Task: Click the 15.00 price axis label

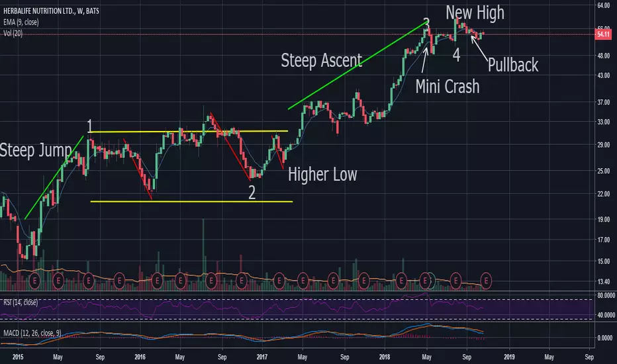Action: click(x=603, y=261)
